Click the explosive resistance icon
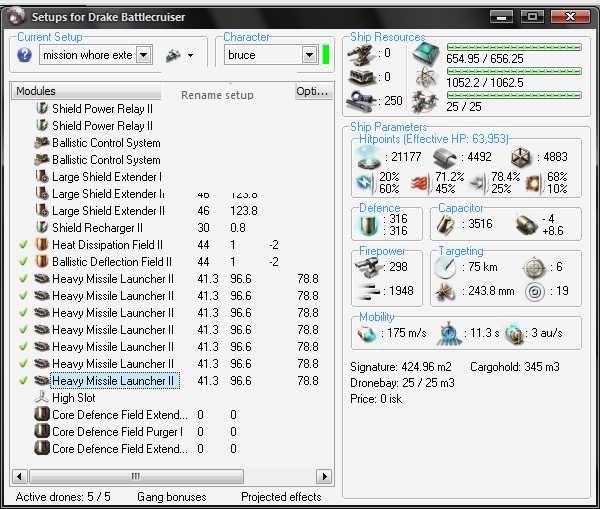The width and height of the screenshot is (600, 509). [x=533, y=183]
